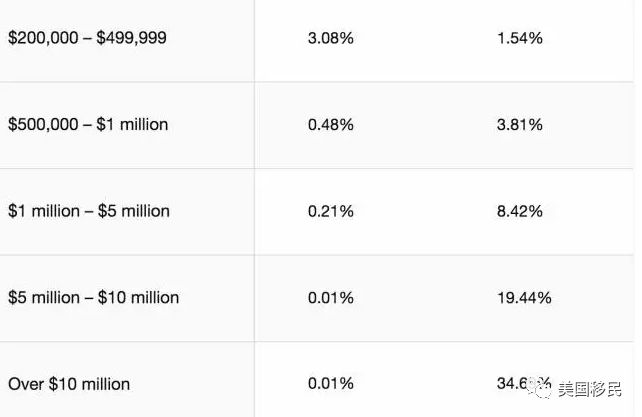Click the 1.54% cell value

click(x=520, y=38)
